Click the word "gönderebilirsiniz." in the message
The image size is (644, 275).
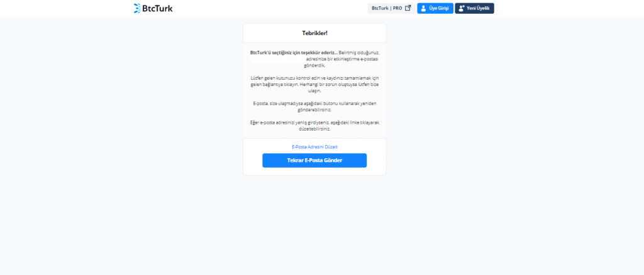coord(314,110)
